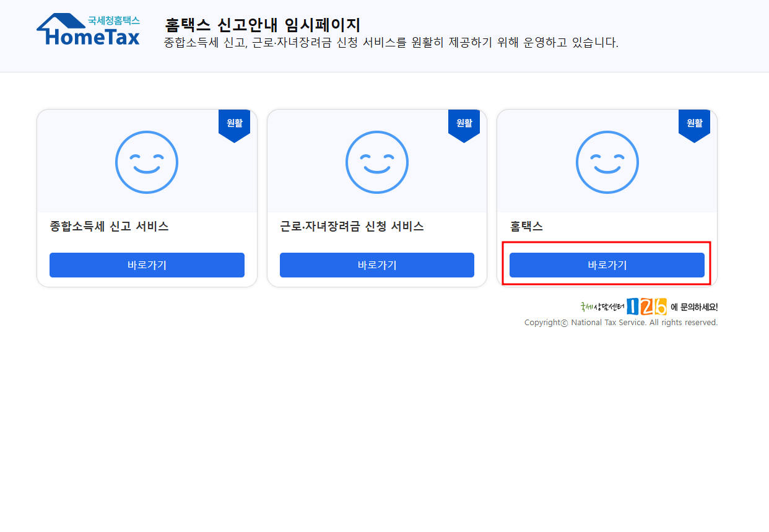The width and height of the screenshot is (769, 532).
Task: Click the 종합소득세 신고 서비스 title text
Action: coord(109,226)
